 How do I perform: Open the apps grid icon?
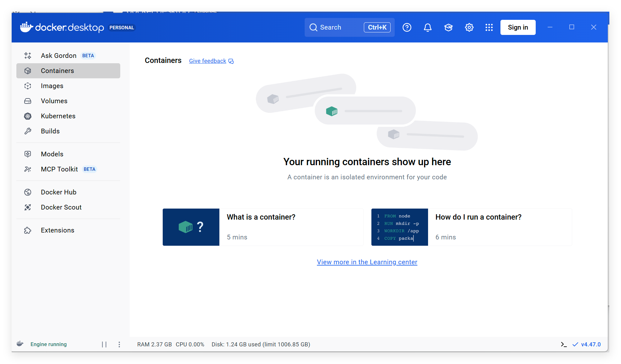point(489,27)
